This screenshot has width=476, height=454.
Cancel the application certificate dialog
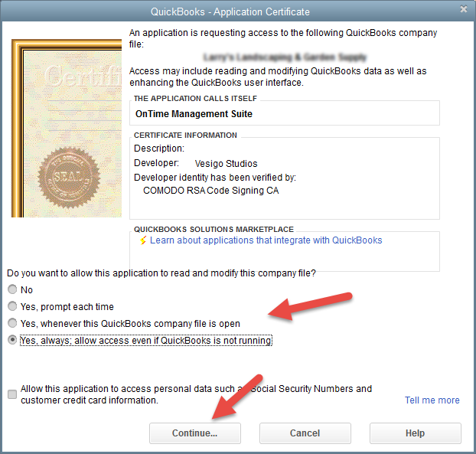[x=305, y=433]
